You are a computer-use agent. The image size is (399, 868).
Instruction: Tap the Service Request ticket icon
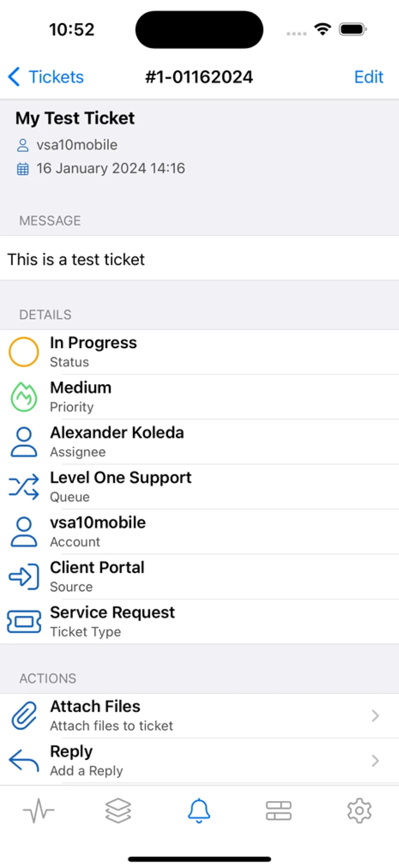tap(24, 621)
